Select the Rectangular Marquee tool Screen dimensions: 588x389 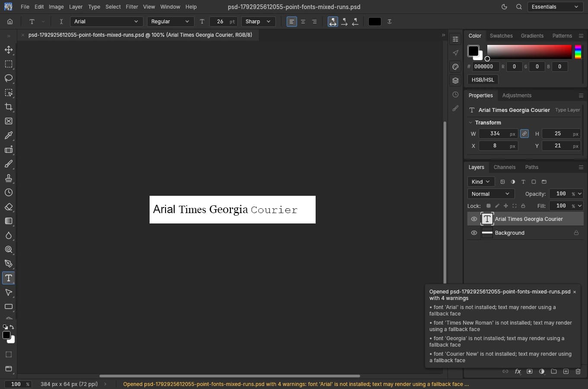[x=9, y=64]
